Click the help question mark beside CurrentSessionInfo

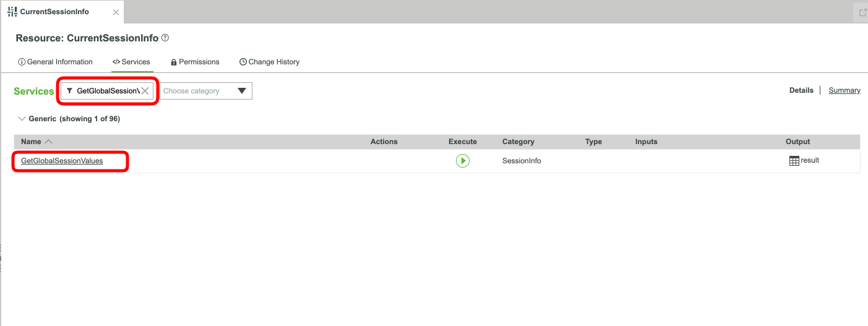165,38
